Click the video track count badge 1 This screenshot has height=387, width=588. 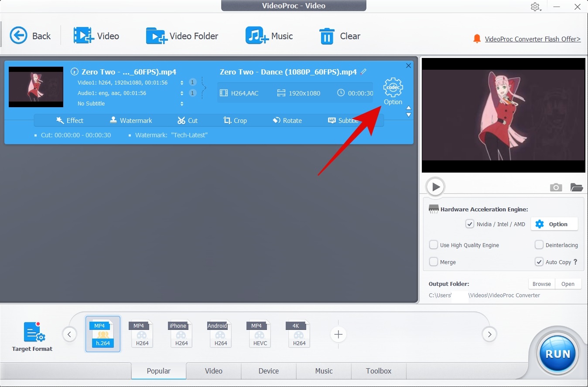tap(192, 82)
